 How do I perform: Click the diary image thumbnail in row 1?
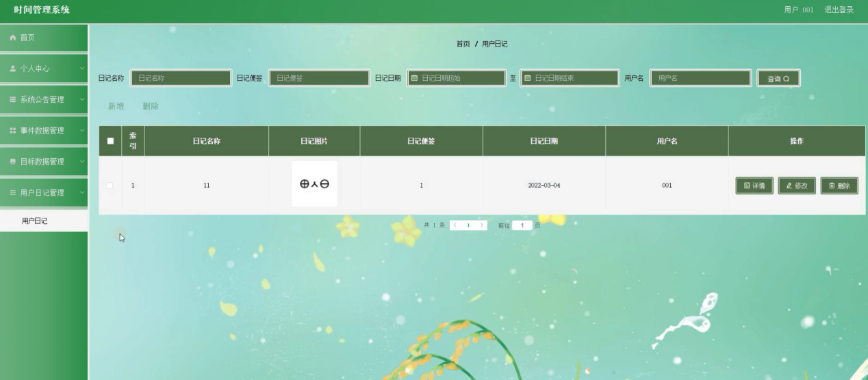point(314,183)
